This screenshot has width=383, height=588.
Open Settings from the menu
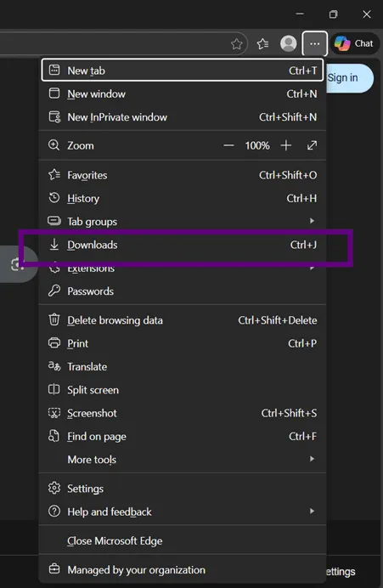pyautogui.click(x=183, y=489)
